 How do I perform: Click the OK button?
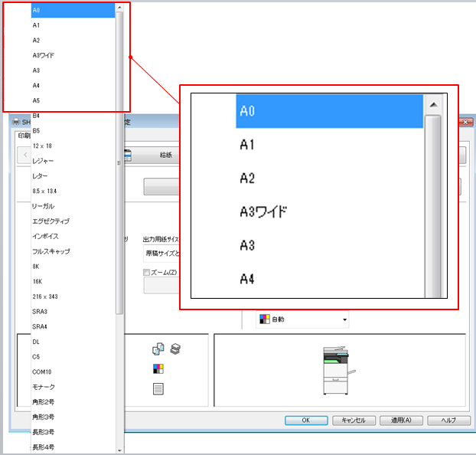[x=306, y=420]
